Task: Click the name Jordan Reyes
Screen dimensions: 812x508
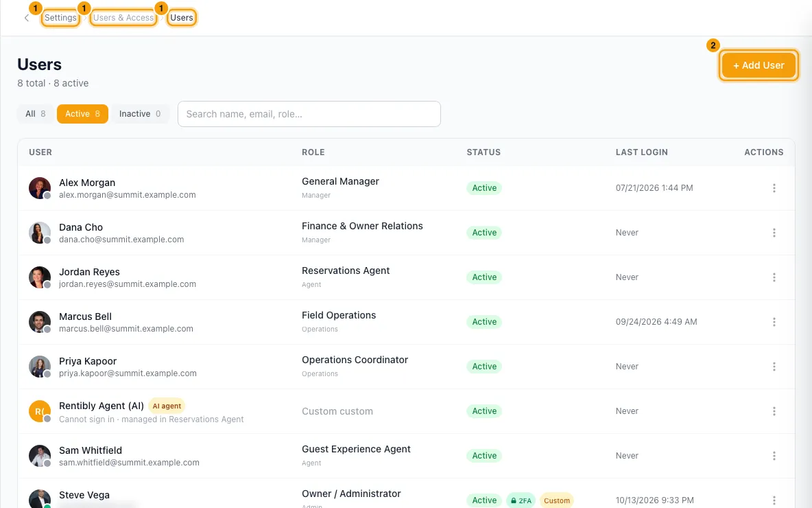Action: click(89, 272)
